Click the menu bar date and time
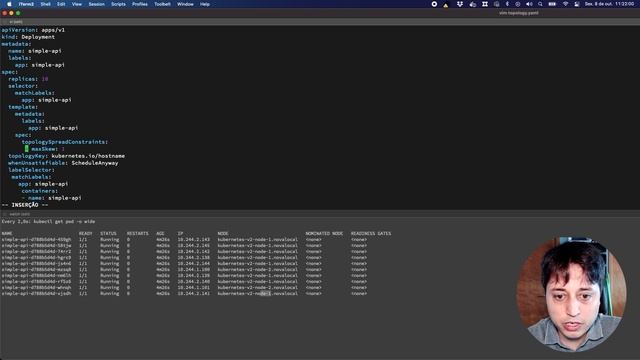 click(609, 4)
